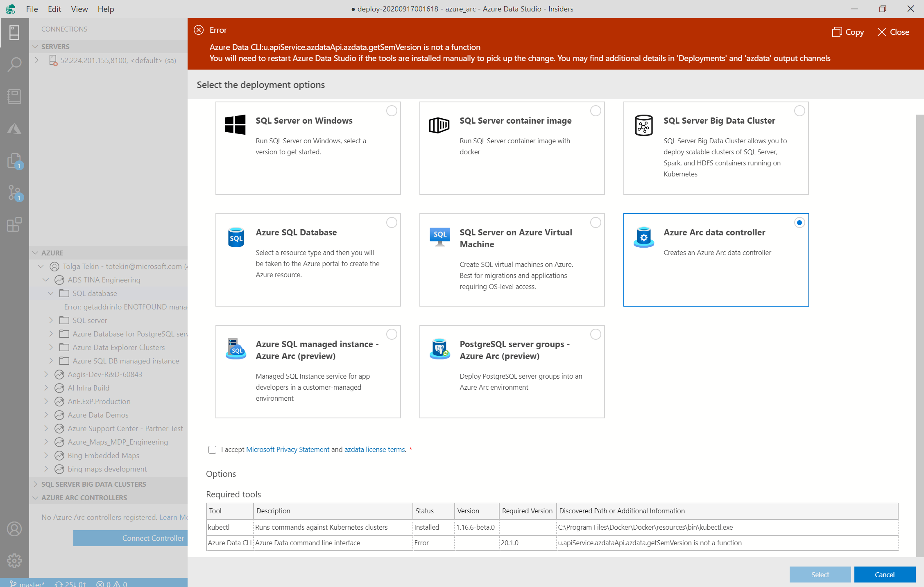The height and width of the screenshot is (587, 924).
Task: Open the Search icon in activity bar
Action: tap(14, 65)
